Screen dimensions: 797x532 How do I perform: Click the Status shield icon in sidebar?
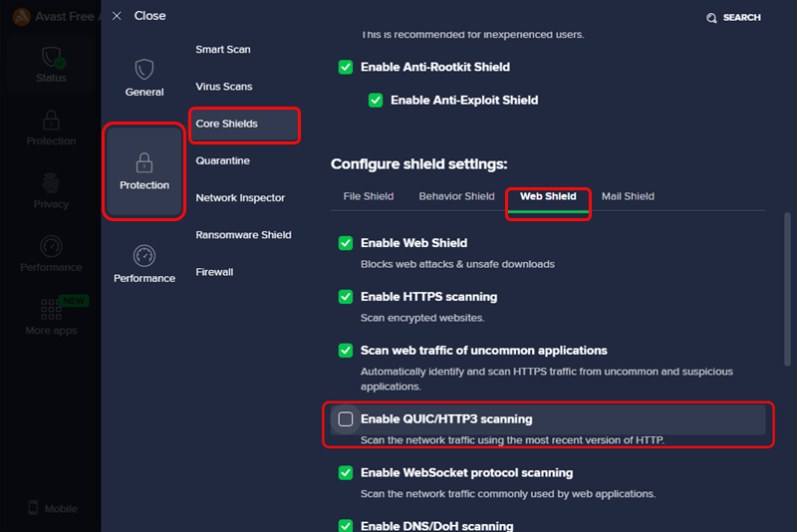tap(51, 58)
